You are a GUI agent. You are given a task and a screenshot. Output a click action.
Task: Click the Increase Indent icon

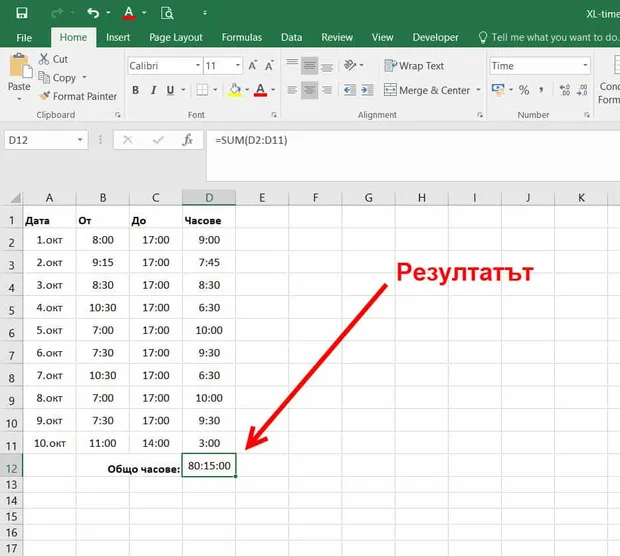point(367,90)
